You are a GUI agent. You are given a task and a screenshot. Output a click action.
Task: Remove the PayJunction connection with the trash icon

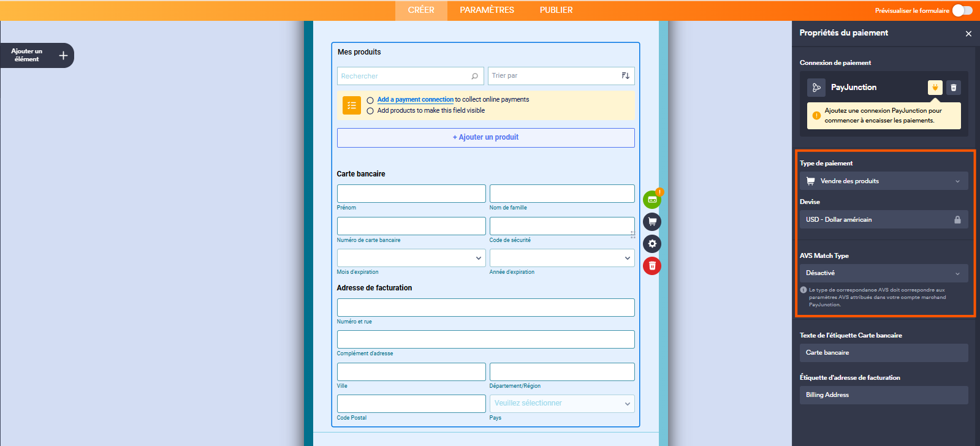[954, 88]
